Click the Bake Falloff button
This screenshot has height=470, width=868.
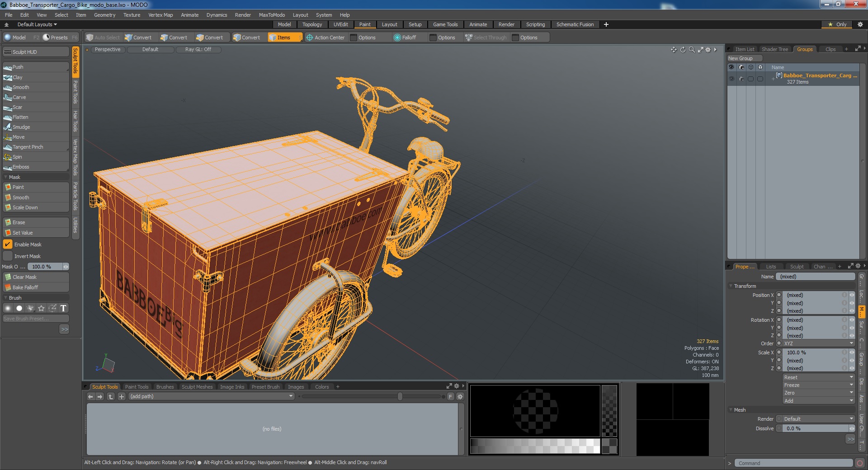click(x=36, y=287)
